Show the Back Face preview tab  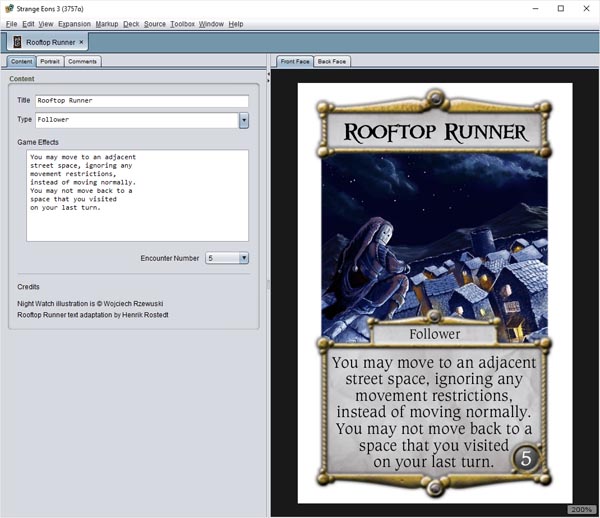331,61
